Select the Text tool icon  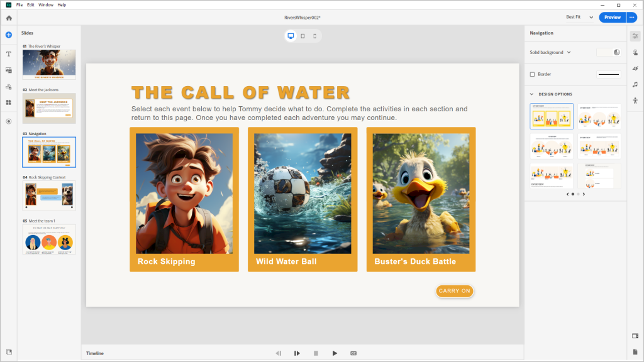[9, 54]
